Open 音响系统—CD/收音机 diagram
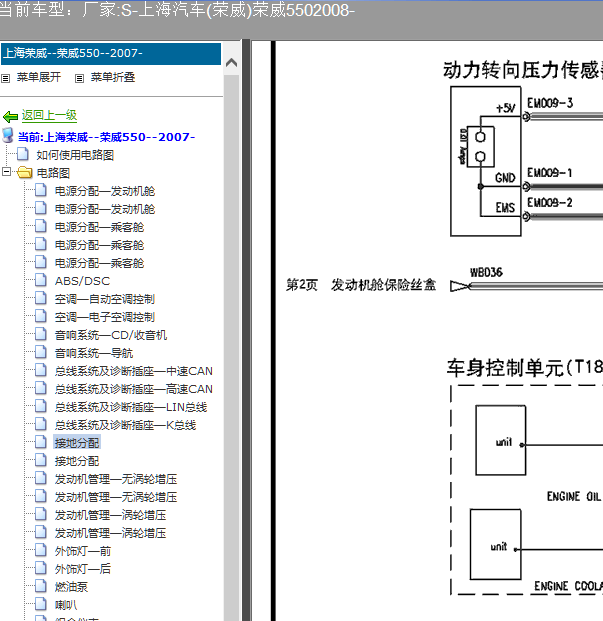This screenshot has height=621, width=603. 111,335
